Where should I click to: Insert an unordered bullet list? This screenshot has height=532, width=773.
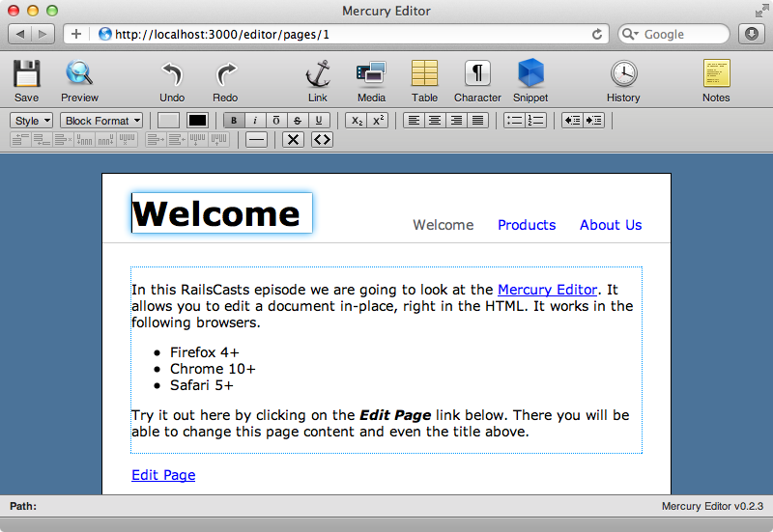[514, 120]
